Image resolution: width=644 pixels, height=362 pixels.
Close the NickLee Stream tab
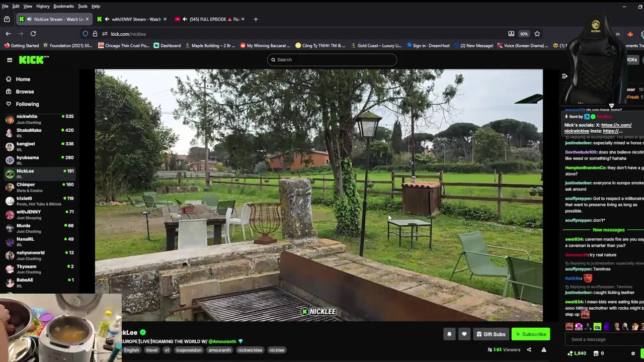pyautogui.click(x=87, y=19)
